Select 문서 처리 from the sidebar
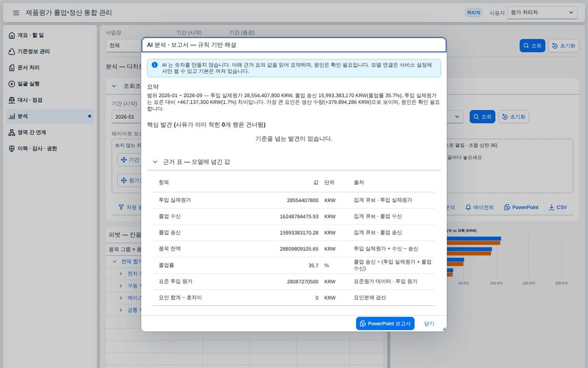 pyautogui.click(x=50, y=68)
